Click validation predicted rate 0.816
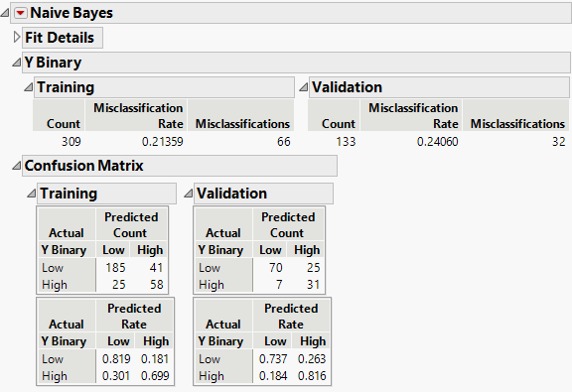Viewport: 572px width, 392px height. (x=312, y=376)
